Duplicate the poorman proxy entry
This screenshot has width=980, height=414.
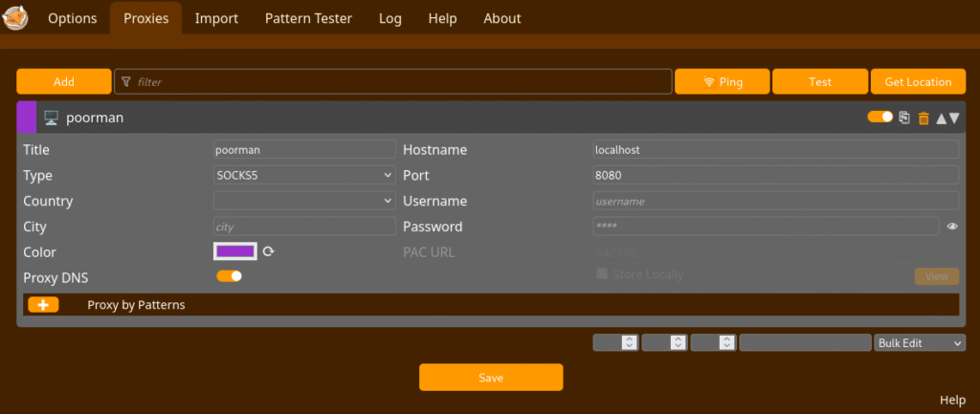point(904,118)
